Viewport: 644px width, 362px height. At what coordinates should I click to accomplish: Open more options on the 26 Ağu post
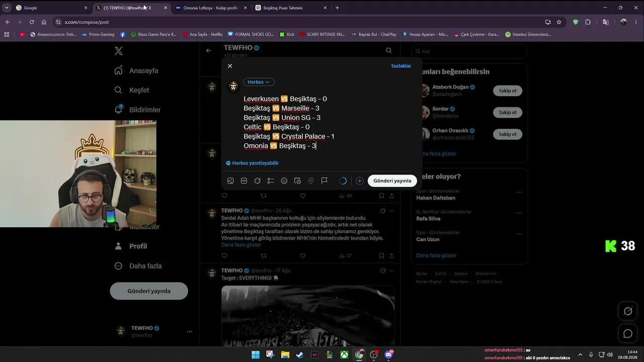click(x=391, y=211)
